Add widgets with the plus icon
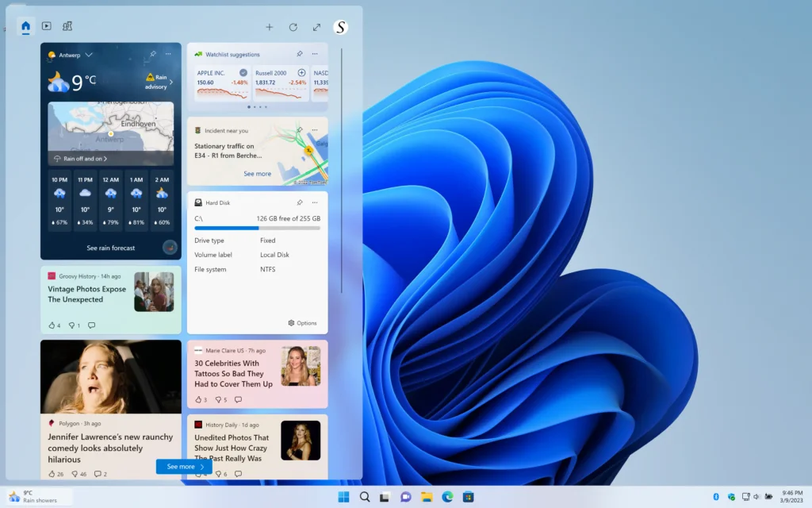Image resolution: width=812 pixels, height=508 pixels. [270, 27]
